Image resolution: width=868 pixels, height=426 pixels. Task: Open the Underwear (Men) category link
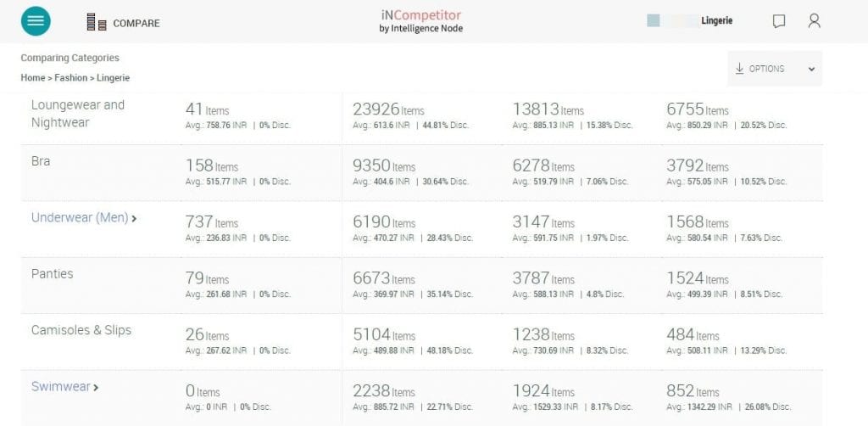coord(80,217)
